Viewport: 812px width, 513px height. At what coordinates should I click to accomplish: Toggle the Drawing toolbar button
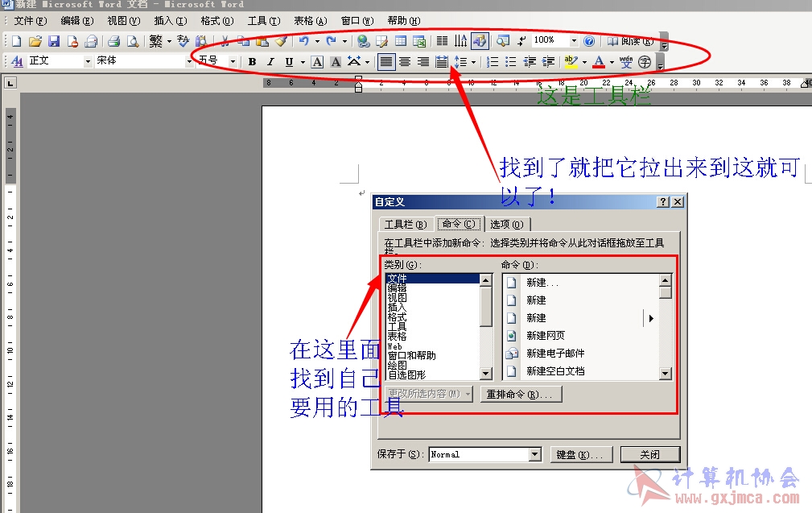coord(480,41)
